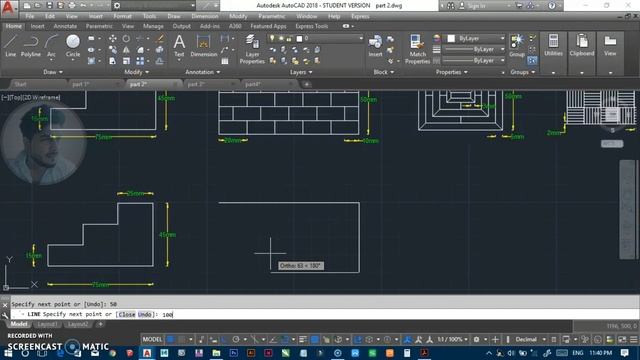Expand the Layers panel
This screenshot has width=640, height=360.
301,72
